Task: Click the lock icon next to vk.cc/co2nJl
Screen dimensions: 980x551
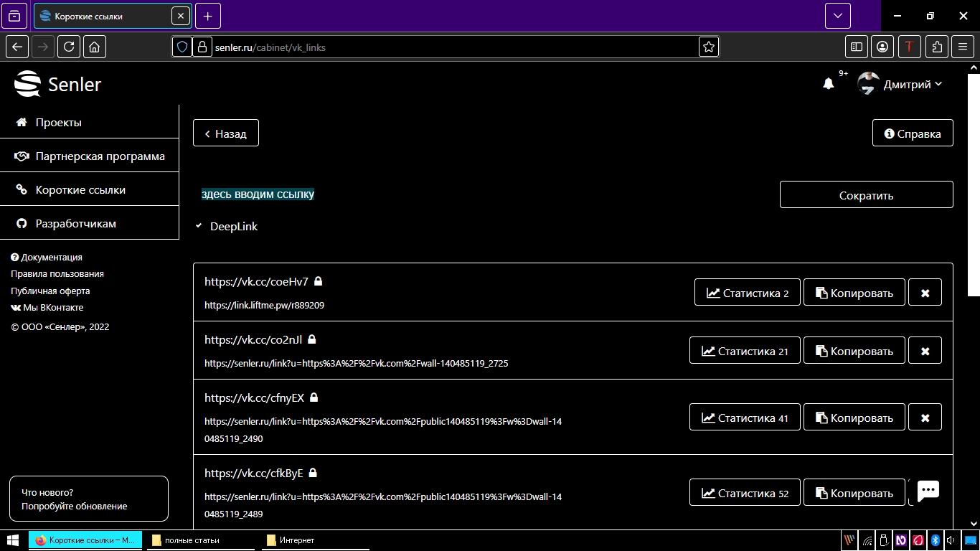Action: tap(312, 339)
